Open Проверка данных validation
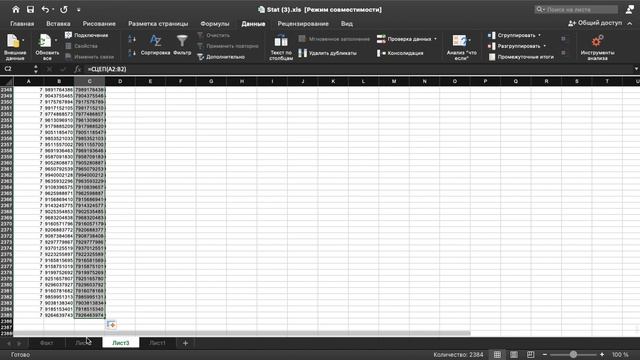This screenshot has height=360, width=640. pos(404,39)
